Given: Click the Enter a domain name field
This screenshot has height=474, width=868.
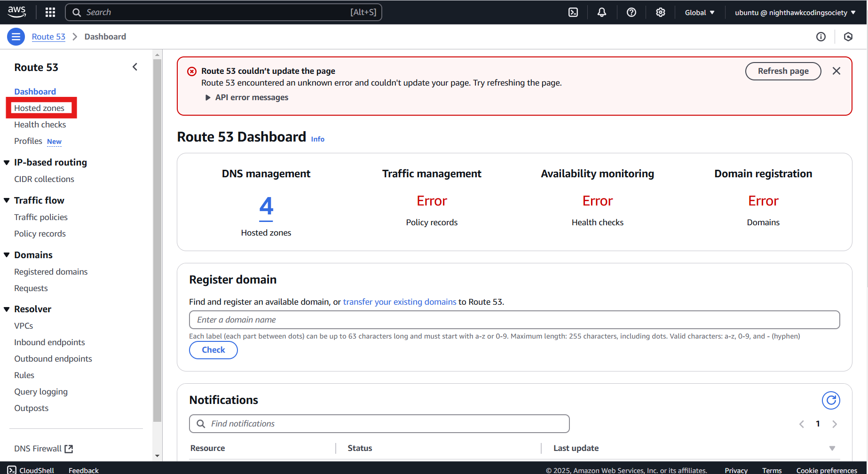Looking at the screenshot, I should [514, 320].
